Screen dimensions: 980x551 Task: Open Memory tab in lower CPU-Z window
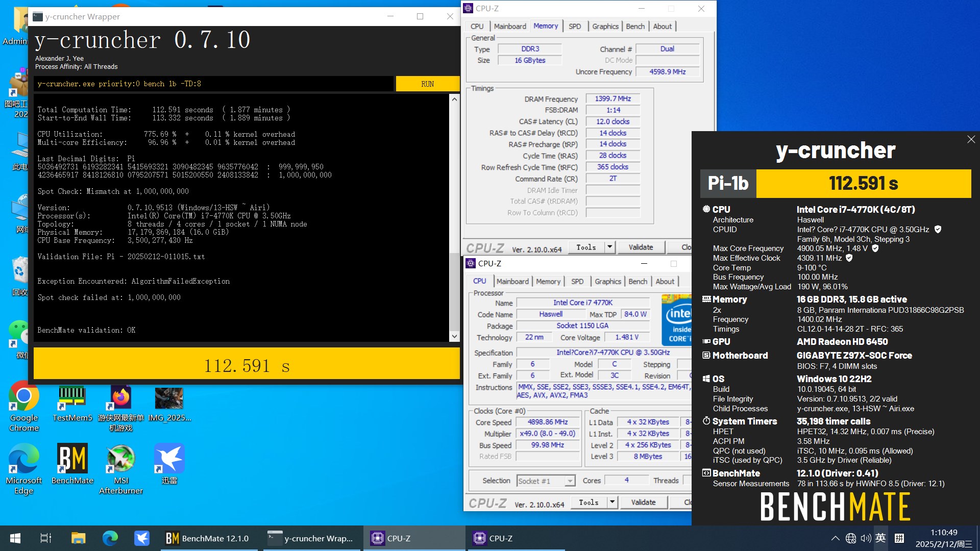coord(548,282)
